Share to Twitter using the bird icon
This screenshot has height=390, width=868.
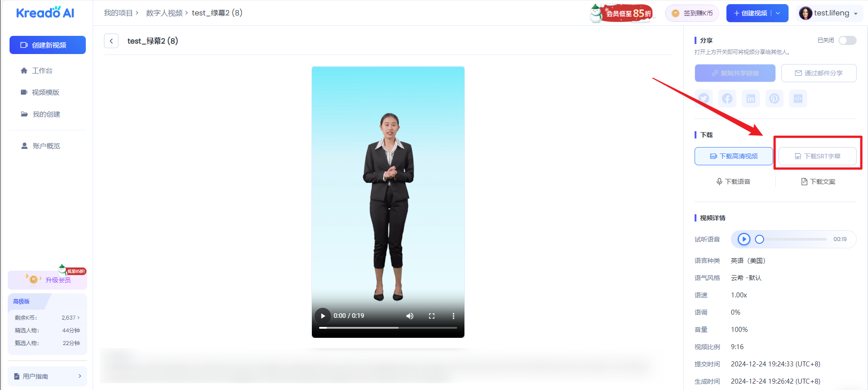[704, 99]
